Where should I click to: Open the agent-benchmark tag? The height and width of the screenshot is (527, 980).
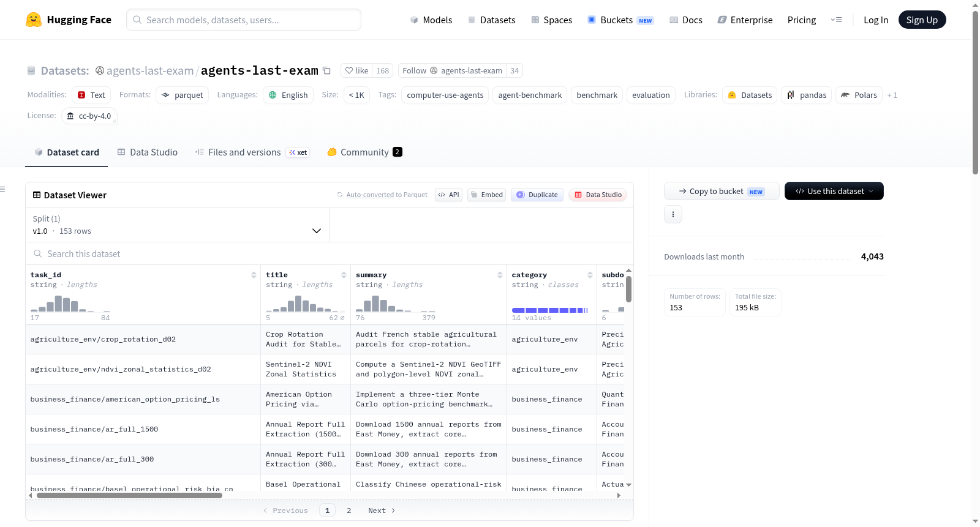coord(530,95)
